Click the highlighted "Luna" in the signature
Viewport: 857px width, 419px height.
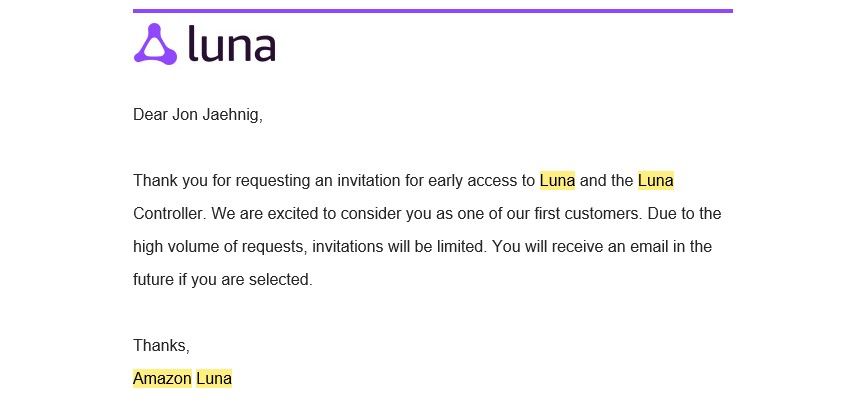pos(214,379)
